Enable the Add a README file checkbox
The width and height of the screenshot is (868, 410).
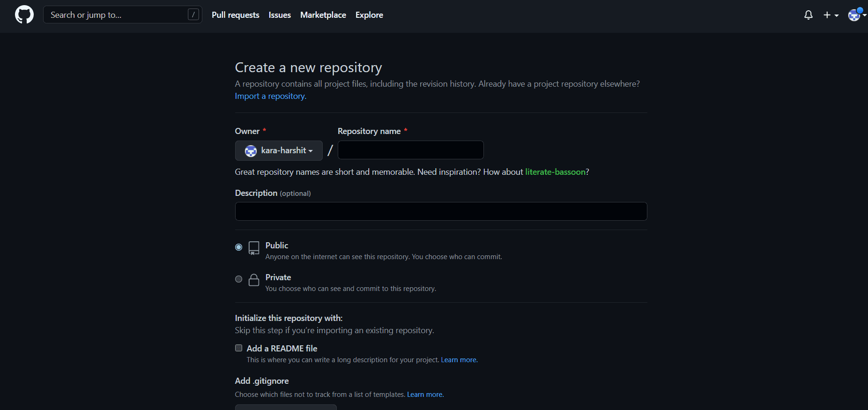point(239,348)
